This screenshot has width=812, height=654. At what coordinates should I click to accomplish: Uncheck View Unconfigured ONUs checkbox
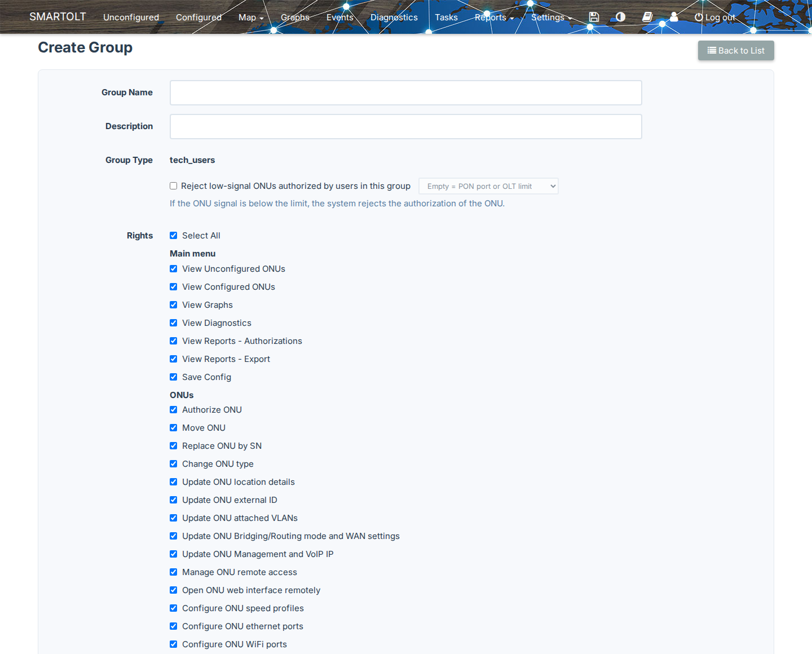point(174,269)
